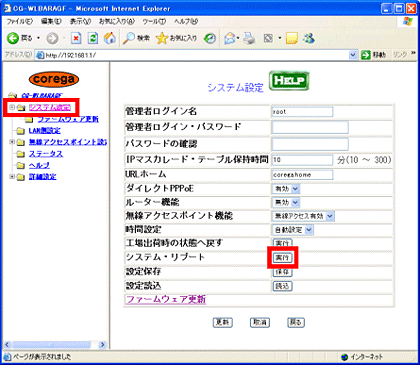Screen dimensions: 420x365
Task: Open LAN側設定 sidebar link
Action: pyautogui.click(x=45, y=131)
